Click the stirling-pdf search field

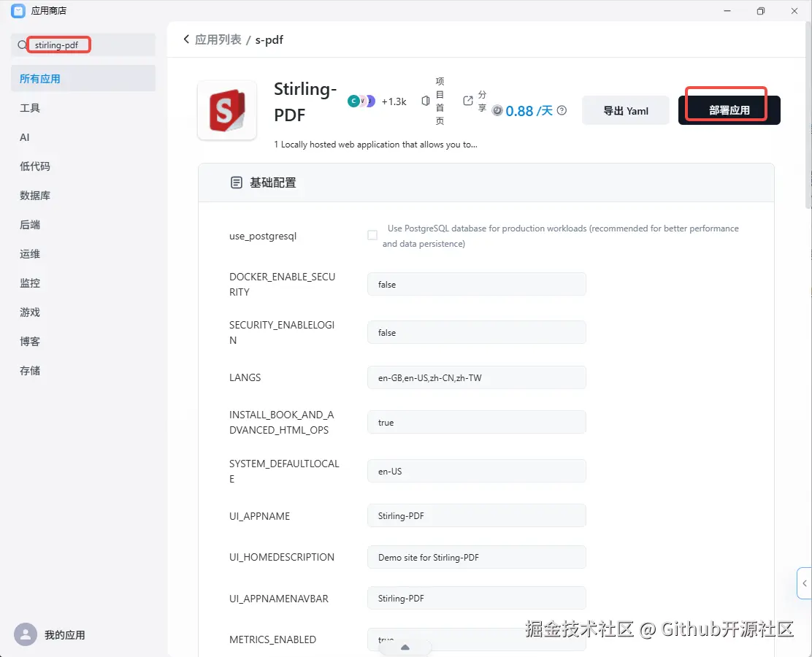tap(83, 45)
